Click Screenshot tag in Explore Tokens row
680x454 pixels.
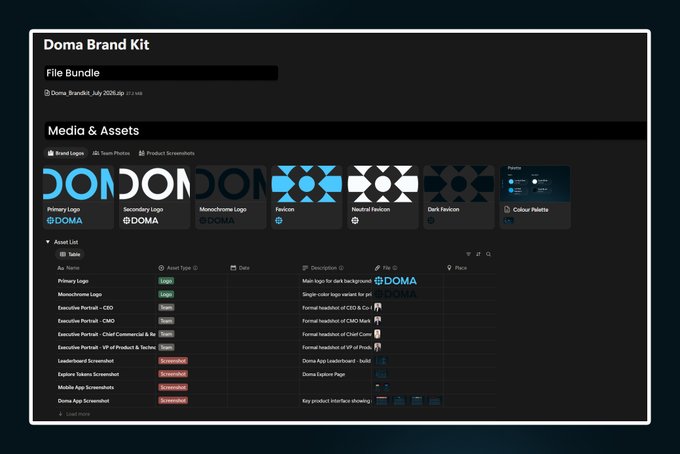[x=173, y=374]
